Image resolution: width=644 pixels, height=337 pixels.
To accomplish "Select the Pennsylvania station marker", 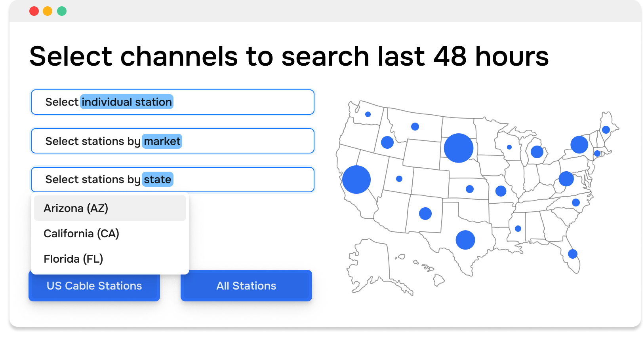I will (566, 179).
